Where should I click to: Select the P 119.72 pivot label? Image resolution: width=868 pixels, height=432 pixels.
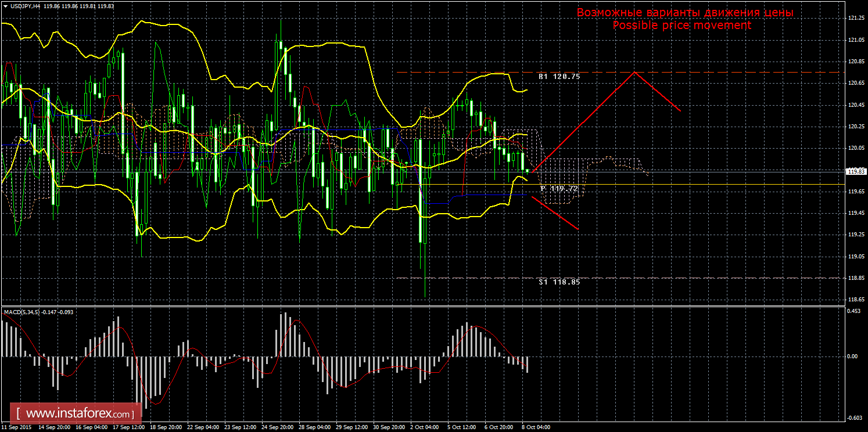pyautogui.click(x=559, y=189)
